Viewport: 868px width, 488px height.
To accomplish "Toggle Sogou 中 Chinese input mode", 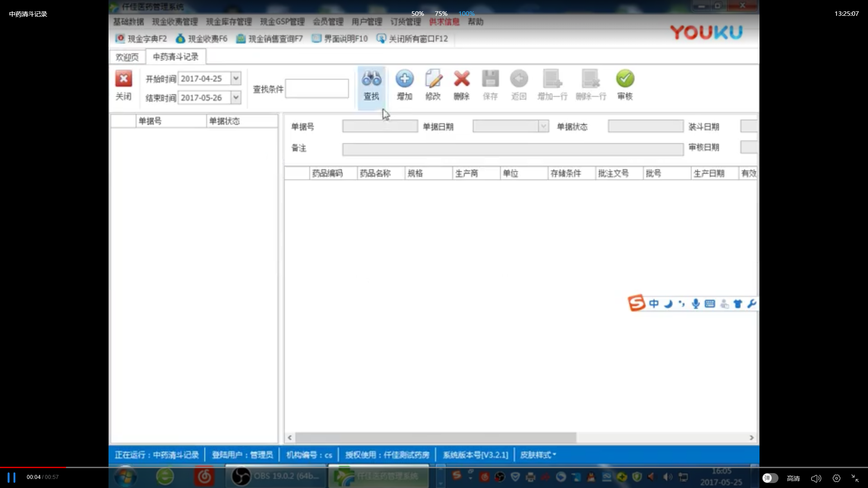I will pyautogui.click(x=654, y=304).
